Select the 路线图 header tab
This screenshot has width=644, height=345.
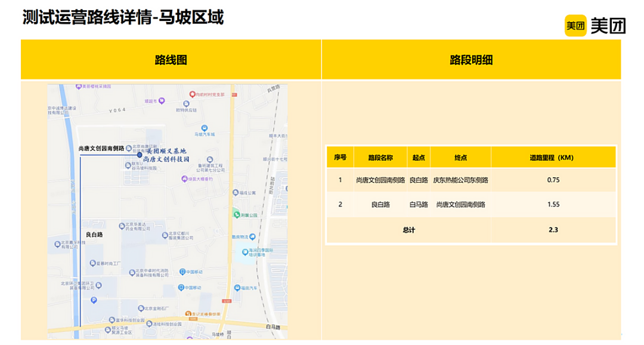coord(171,60)
